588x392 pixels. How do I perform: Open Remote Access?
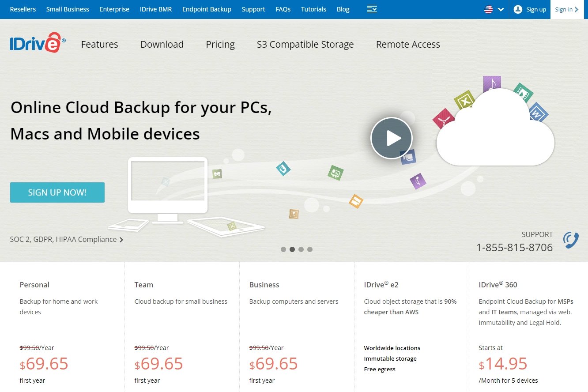tap(408, 44)
